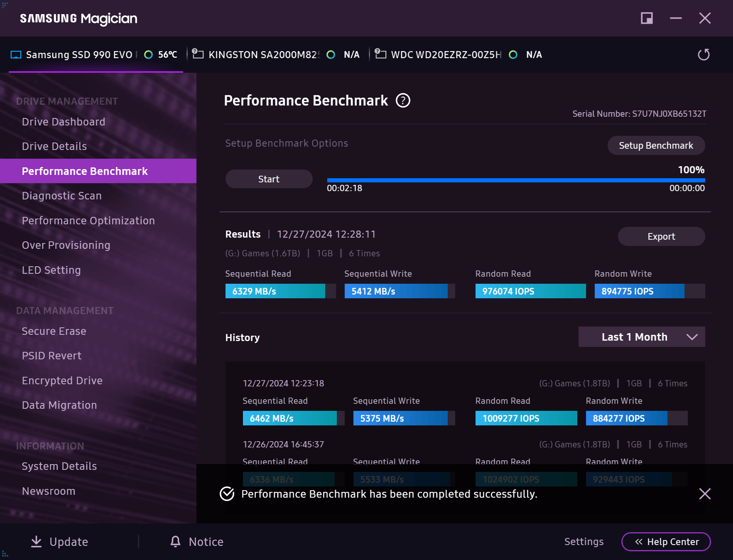Refresh the drive list
The image size is (733, 560).
pos(704,54)
